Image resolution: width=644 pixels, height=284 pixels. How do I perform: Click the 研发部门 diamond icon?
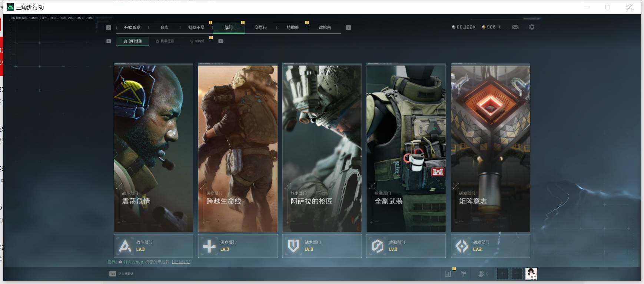point(462,246)
